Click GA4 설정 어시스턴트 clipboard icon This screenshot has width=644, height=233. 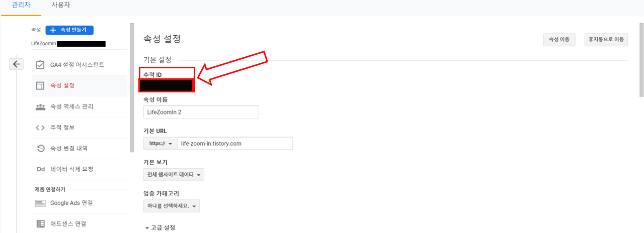pyautogui.click(x=40, y=65)
